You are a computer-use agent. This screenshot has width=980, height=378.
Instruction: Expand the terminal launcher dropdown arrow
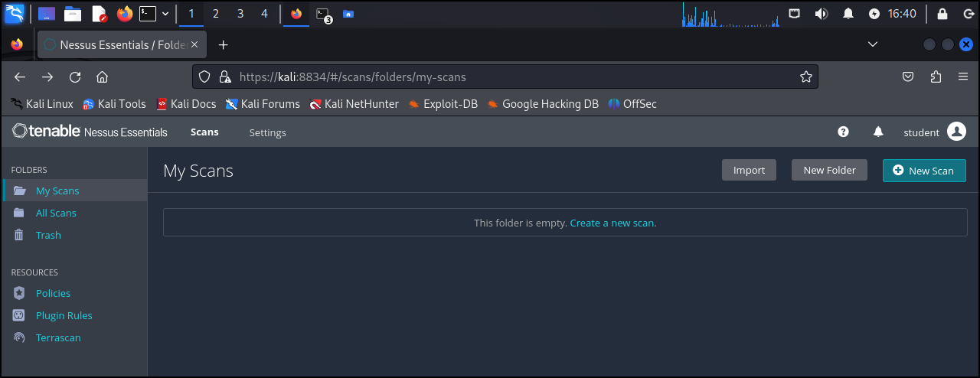(x=165, y=13)
